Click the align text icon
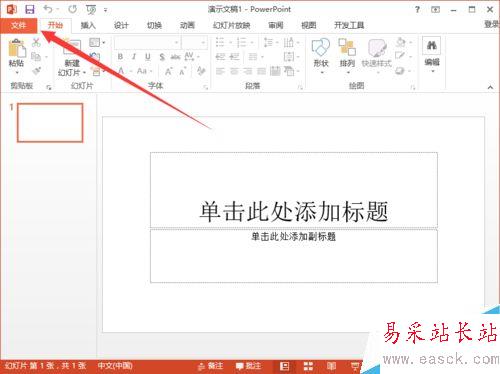Image resolution: width=500 pixels, height=374 pixels. click(x=289, y=57)
